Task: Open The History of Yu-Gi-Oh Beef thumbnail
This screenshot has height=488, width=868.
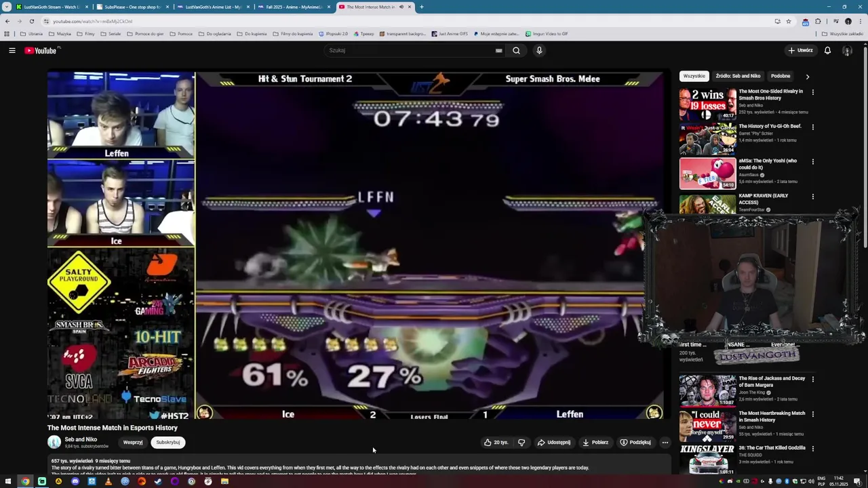Action: 707,139
